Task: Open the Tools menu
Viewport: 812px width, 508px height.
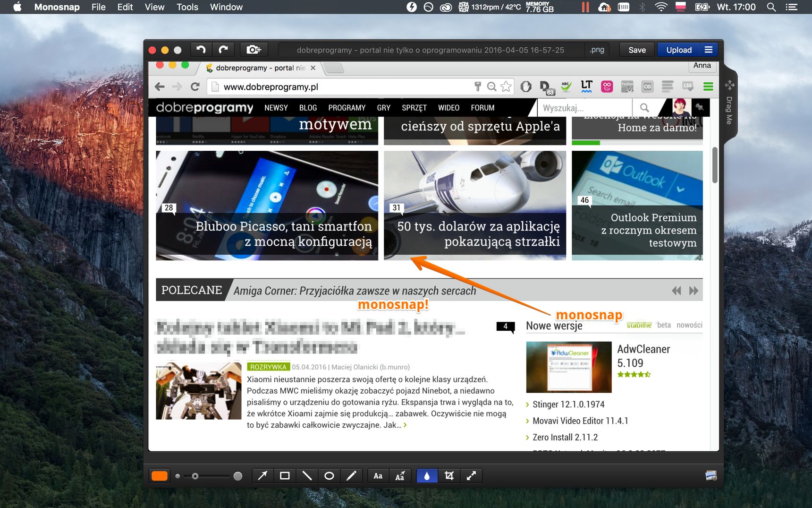Action: click(187, 7)
